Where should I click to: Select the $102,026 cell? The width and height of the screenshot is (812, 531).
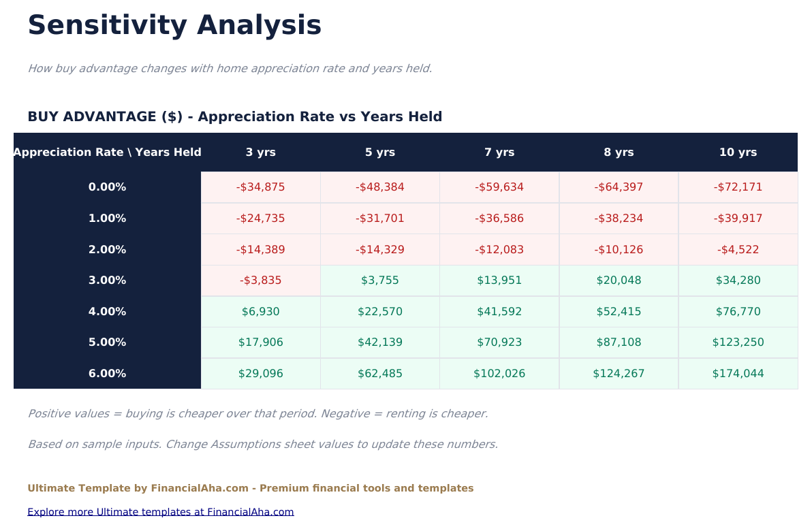pyautogui.click(x=499, y=374)
